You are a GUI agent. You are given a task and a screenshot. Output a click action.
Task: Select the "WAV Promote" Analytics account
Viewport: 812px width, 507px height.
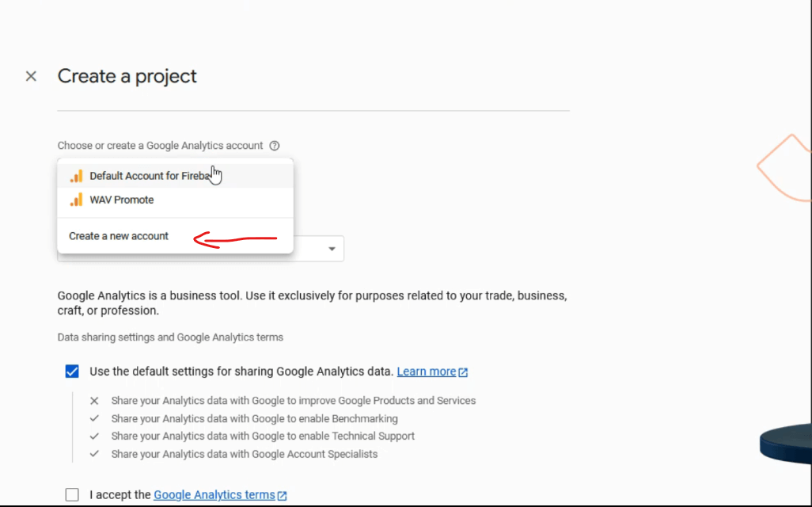pyautogui.click(x=121, y=200)
